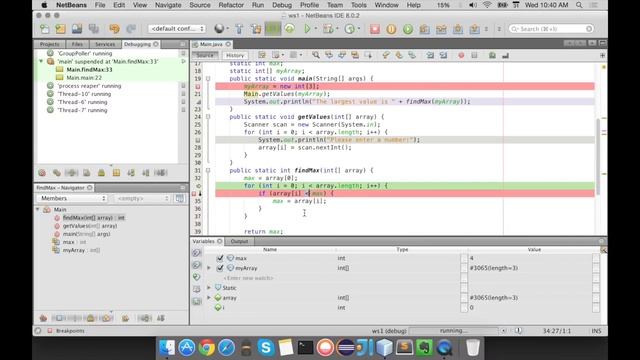Select the Main.main:22 stack frame

(x=84, y=78)
